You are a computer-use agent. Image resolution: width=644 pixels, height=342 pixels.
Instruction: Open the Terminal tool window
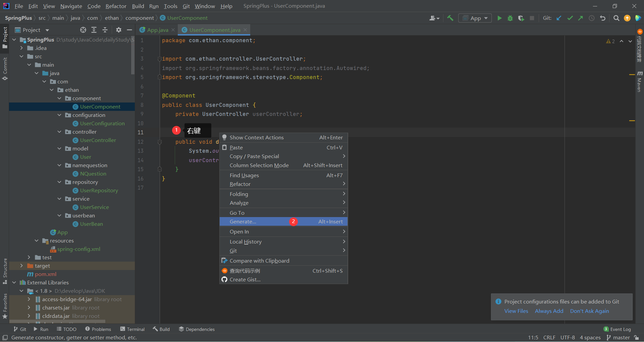tap(132, 329)
